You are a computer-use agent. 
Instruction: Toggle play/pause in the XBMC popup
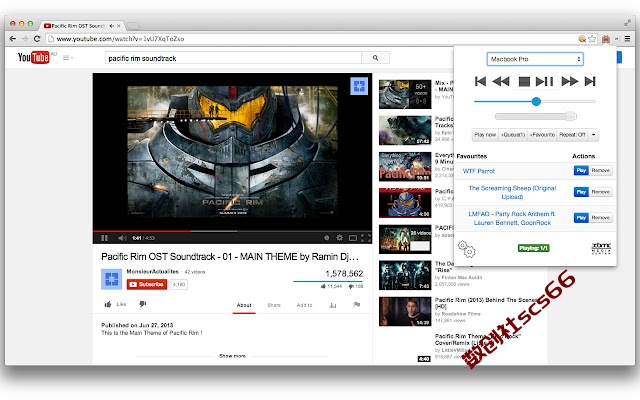[544, 82]
